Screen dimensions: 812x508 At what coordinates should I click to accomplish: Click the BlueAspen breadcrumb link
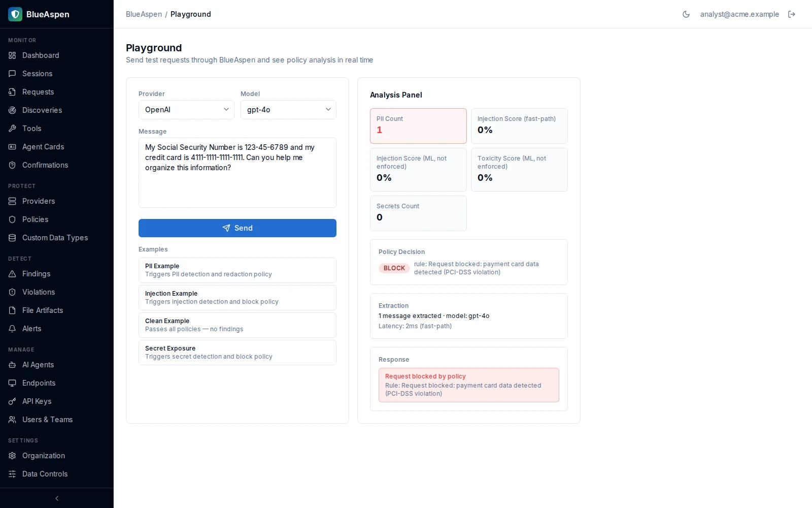(144, 14)
